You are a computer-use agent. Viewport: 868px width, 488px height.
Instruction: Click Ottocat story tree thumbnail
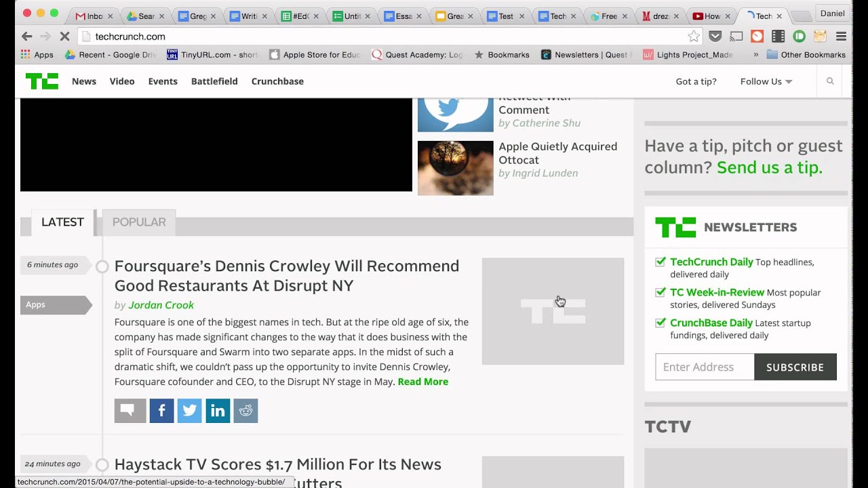coord(456,168)
